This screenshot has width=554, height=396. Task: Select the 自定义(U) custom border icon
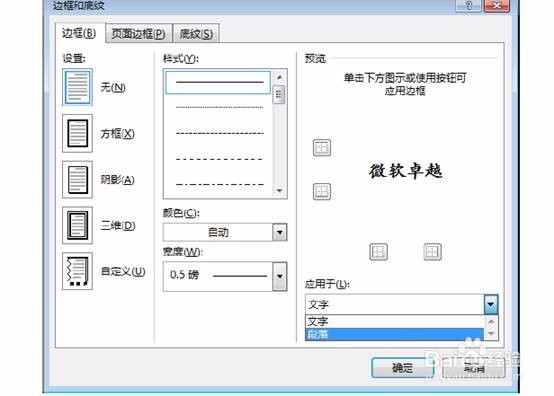(77, 271)
